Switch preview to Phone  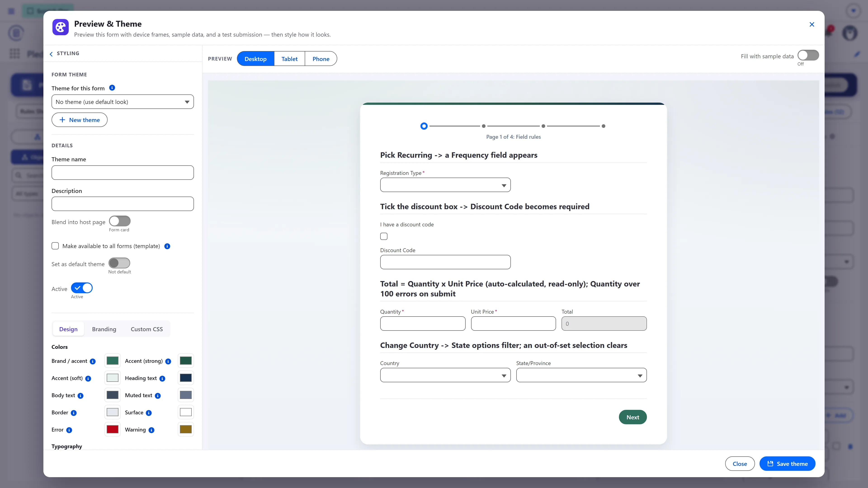[321, 59]
